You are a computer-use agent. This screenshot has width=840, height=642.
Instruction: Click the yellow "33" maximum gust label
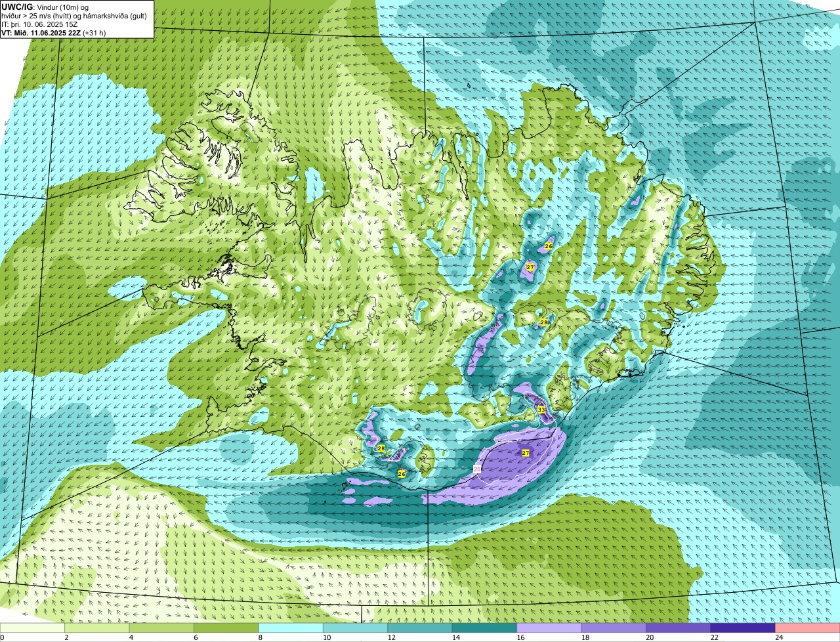coord(541,410)
